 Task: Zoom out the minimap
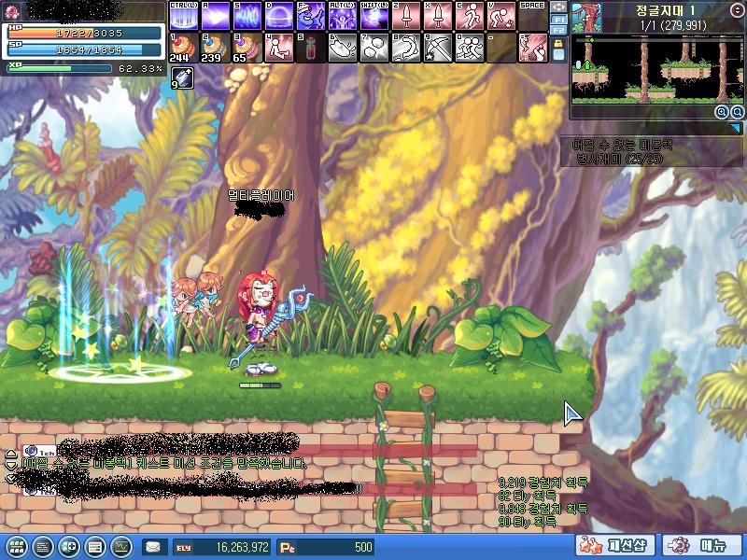click(x=736, y=112)
